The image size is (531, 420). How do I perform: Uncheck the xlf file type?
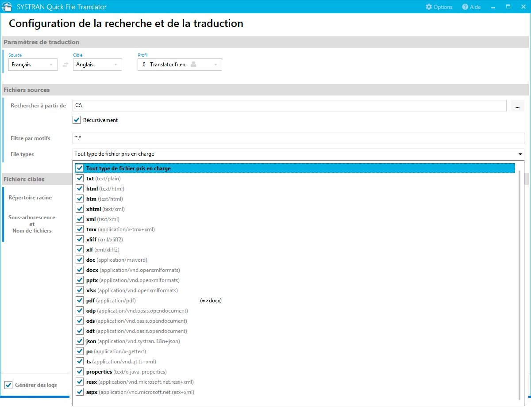tap(80, 250)
